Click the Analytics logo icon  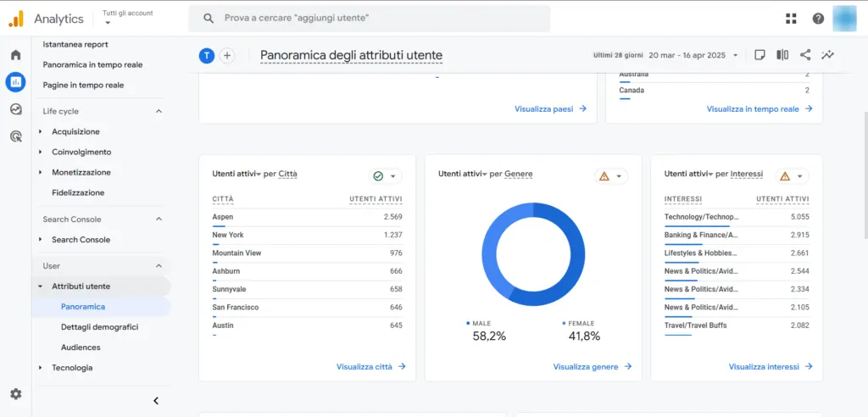[16, 19]
